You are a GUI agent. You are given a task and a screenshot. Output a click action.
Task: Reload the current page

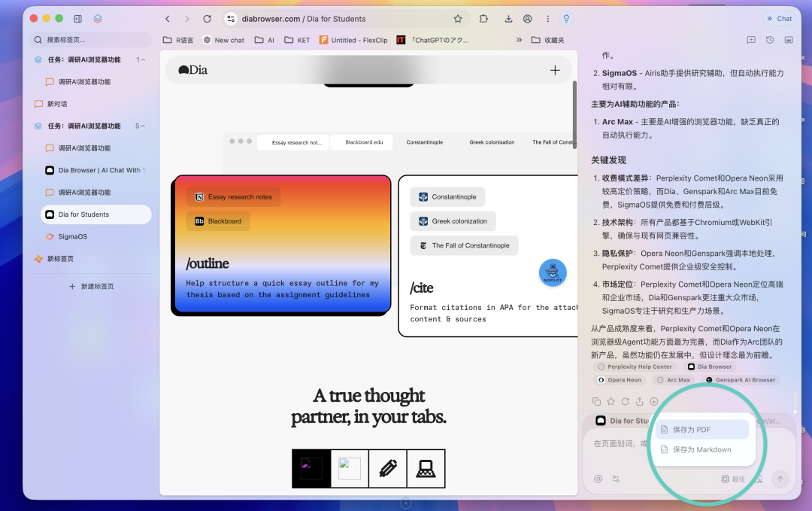(x=208, y=19)
